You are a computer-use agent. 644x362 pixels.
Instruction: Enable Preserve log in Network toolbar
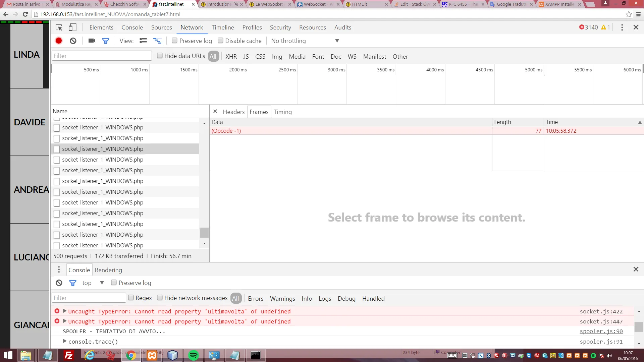[174, 41]
